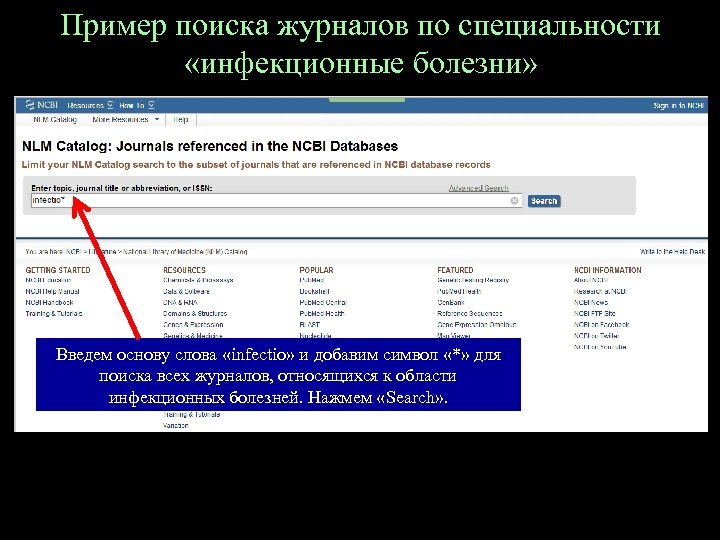The width and height of the screenshot is (720, 540).
Task: Open Genetic Testing Registry link
Action: pos(473,280)
